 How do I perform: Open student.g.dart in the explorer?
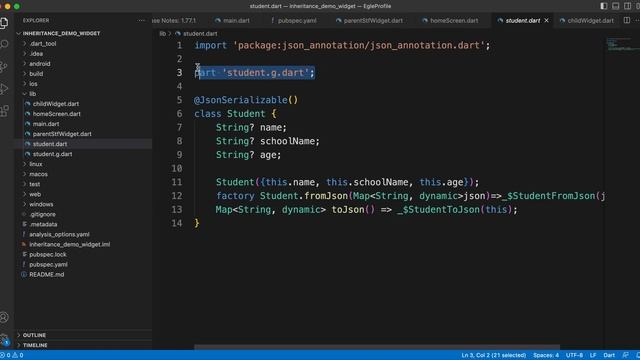(x=52, y=154)
